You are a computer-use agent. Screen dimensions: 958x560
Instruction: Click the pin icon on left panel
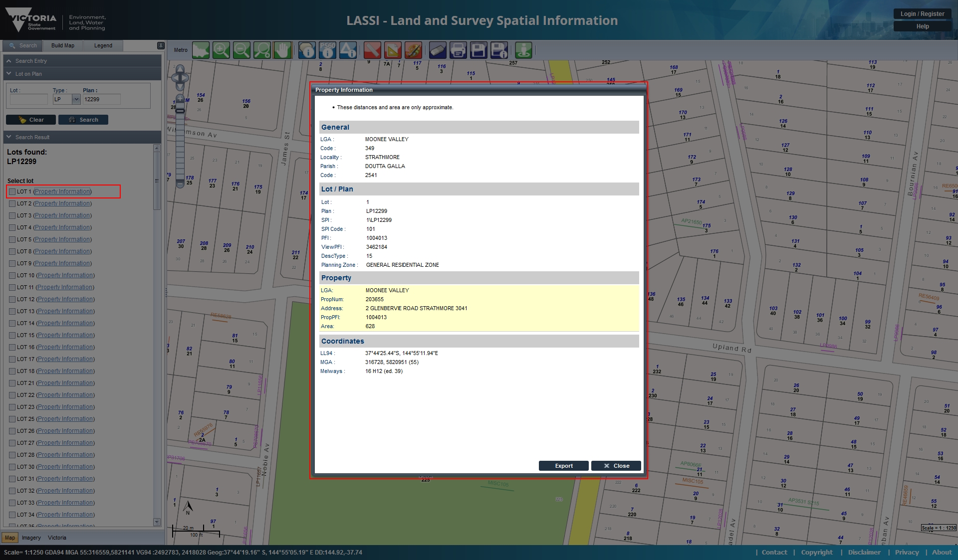click(x=161, y=45)
